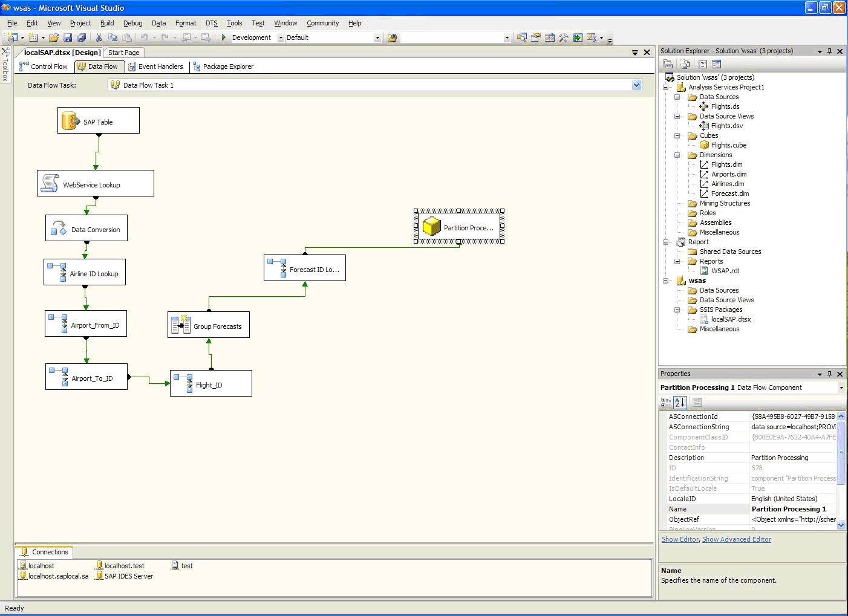The width and height of the screenshot is (848, 616).
Task: Select the SAP Table source component
Action: point(99,120)
